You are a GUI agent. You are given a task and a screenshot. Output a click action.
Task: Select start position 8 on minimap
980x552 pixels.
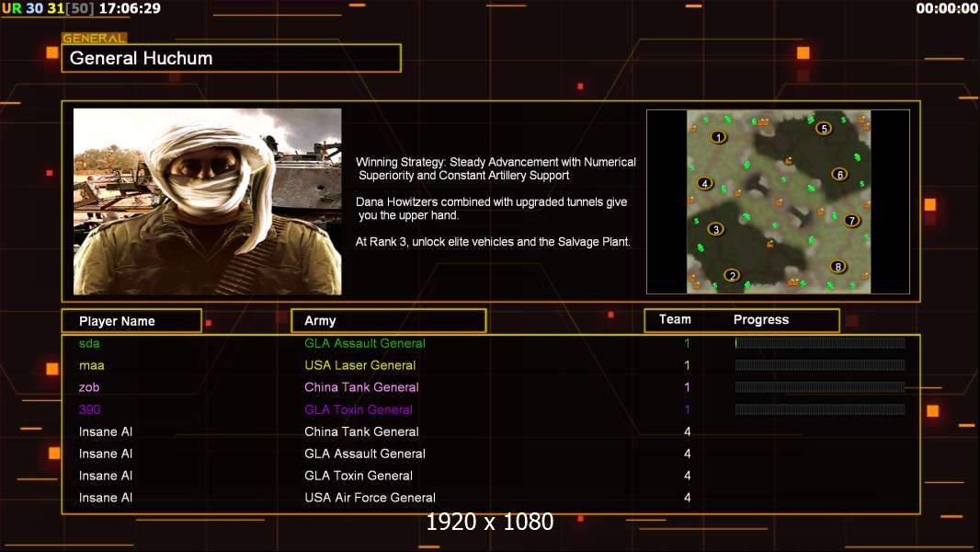pos(838,266)
